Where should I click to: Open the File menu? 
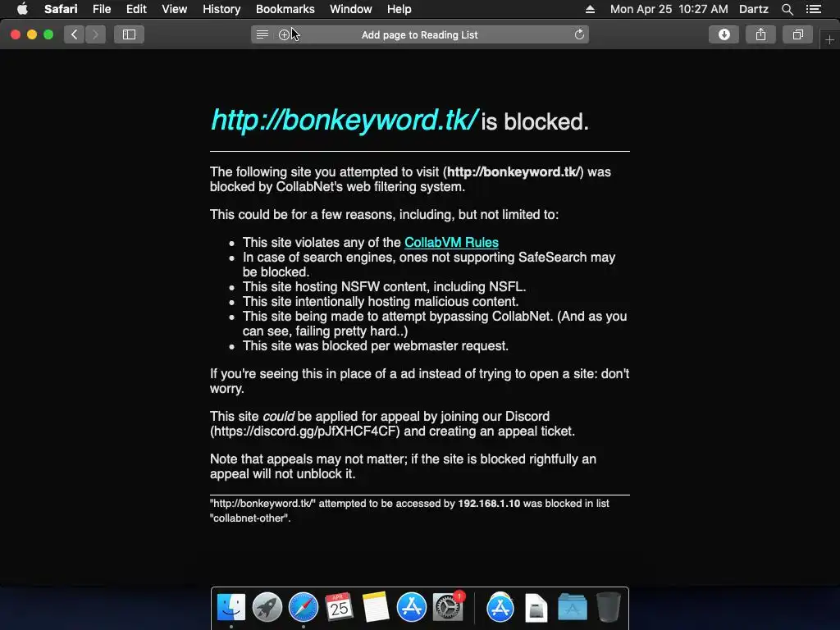point(101,9)
